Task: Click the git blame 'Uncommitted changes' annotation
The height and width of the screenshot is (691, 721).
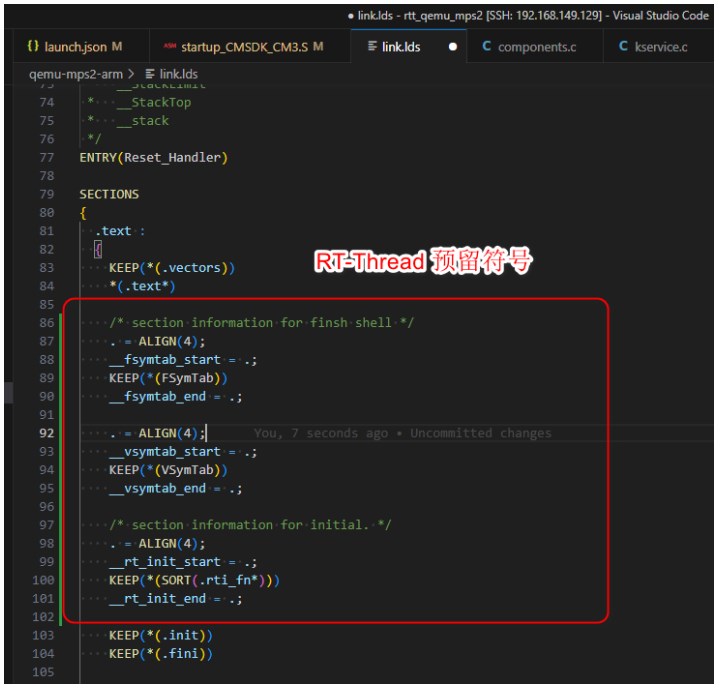Action: pyautogui.click(x=402, y=433)
